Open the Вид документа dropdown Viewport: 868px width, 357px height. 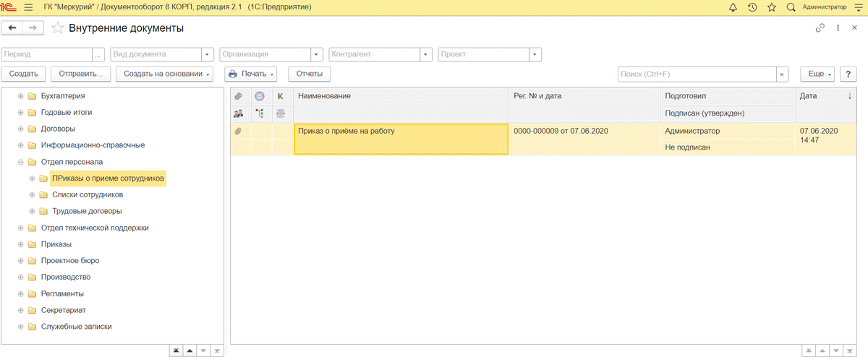pyautogui.click(x=208, y=54)
